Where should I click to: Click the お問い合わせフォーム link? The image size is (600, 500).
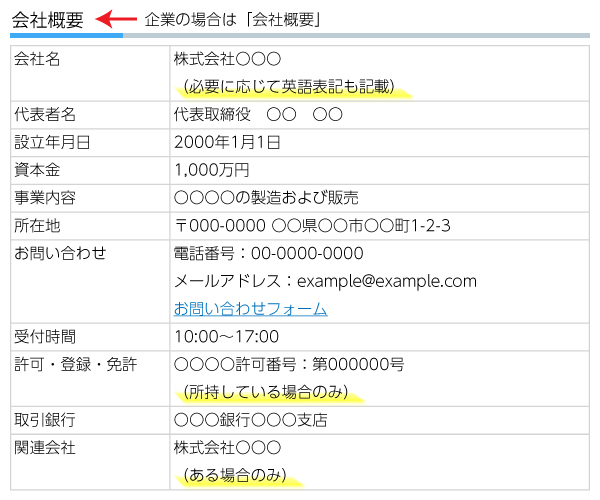pos(250,309)
